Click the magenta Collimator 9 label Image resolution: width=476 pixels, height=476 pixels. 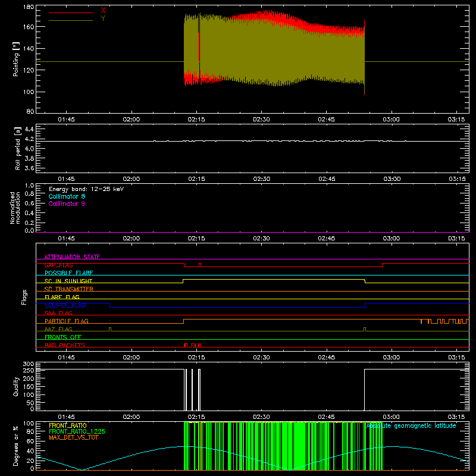67,203
